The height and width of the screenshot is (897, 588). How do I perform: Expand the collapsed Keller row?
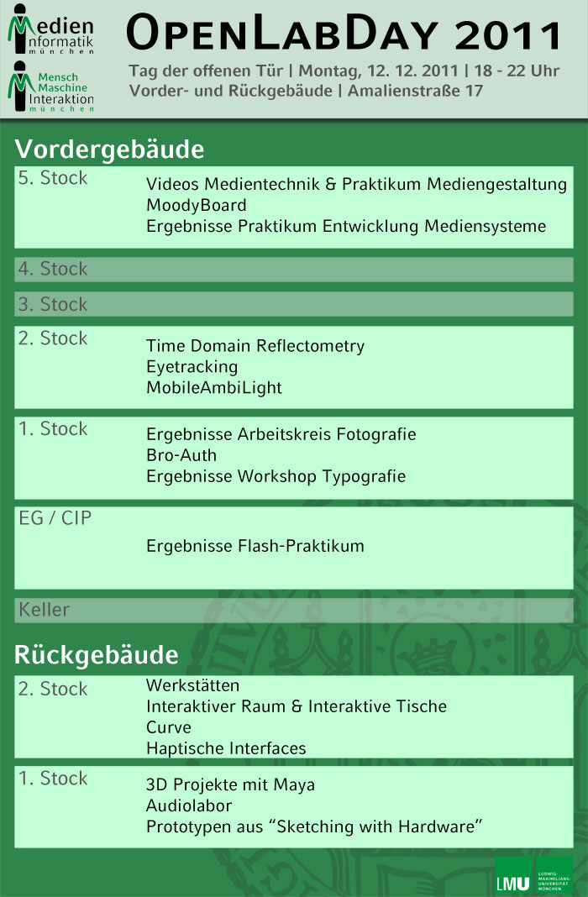pos(294,611)
